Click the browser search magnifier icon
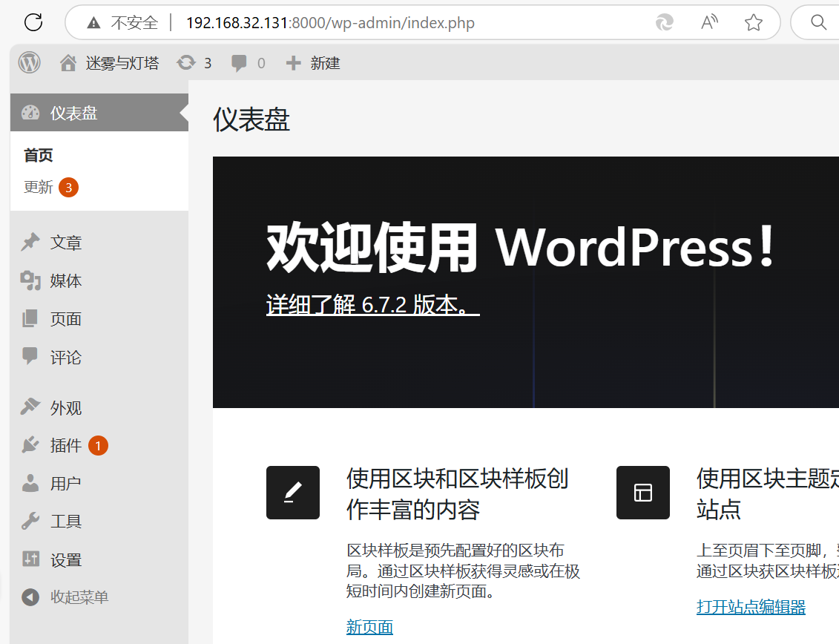The height and width of the screenshot is (644, 839). [x=818, y=22]
